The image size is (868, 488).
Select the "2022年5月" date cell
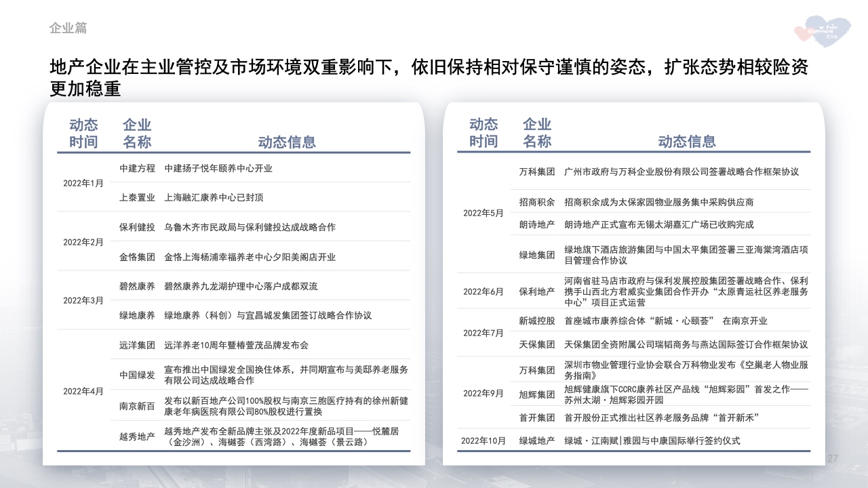484,213
